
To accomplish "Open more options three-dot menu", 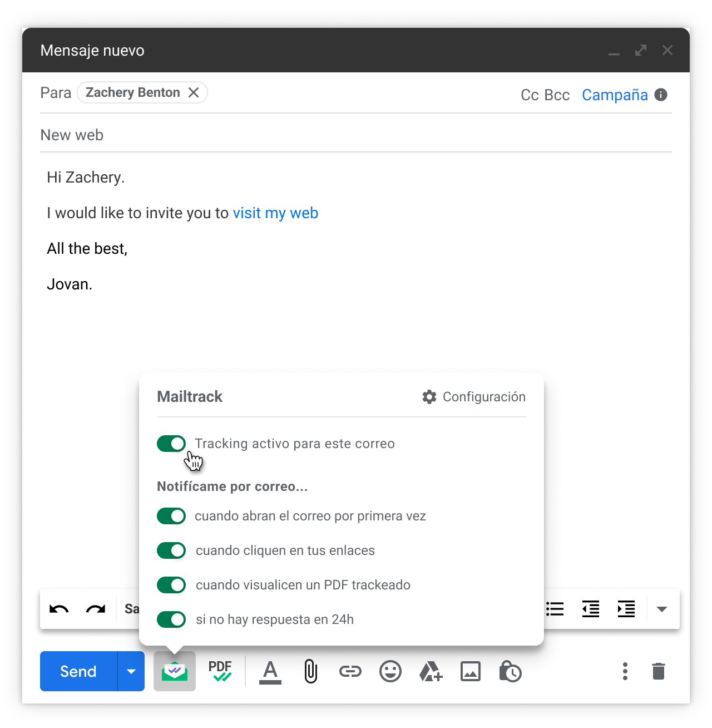I will (625, 672).
